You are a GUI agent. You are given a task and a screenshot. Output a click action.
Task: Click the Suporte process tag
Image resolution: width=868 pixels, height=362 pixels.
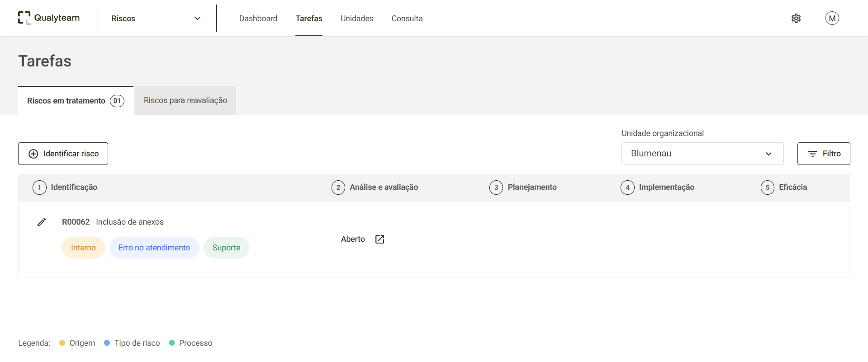226,248
